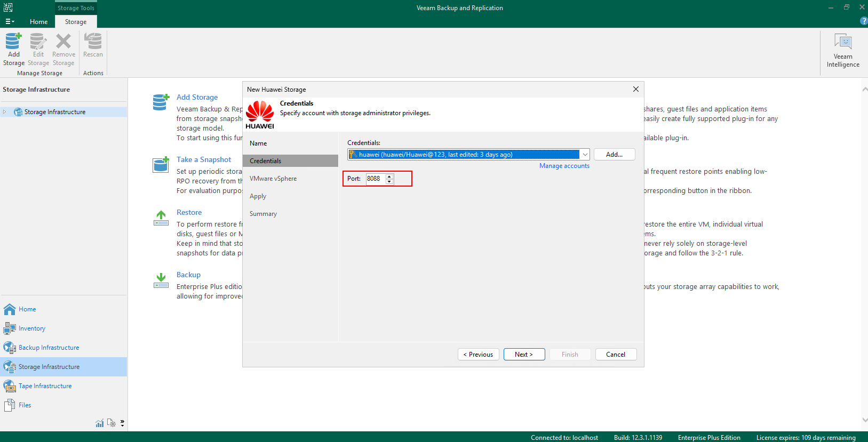Click the Restore heading link
The height and width of the screenshot is (442, 868).
point(189,212)
